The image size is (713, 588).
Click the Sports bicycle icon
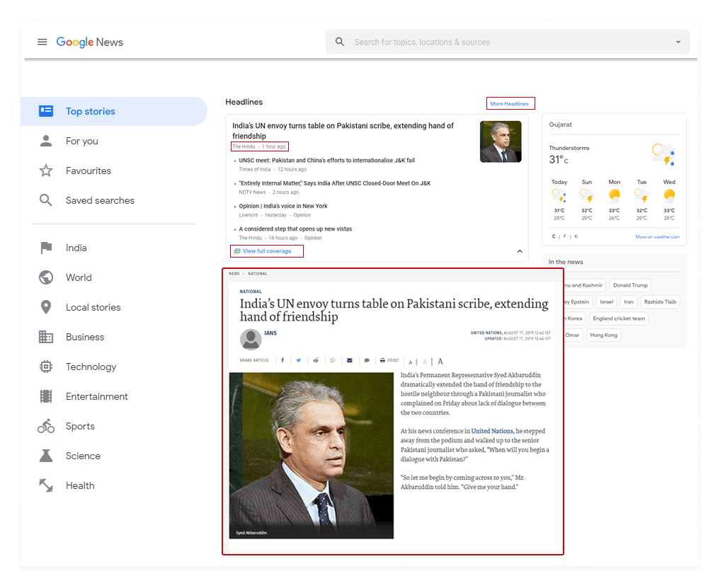coord(46,426)
